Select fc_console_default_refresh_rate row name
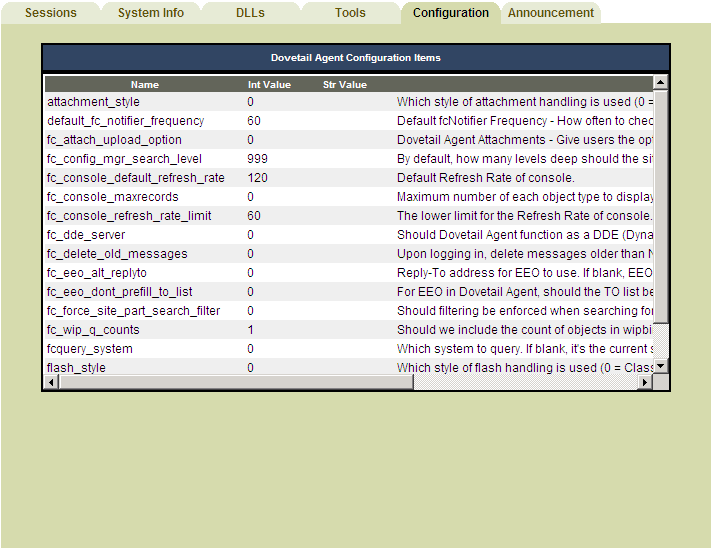Viewport: 712px width, 549px height. click(x=135, y=178)
